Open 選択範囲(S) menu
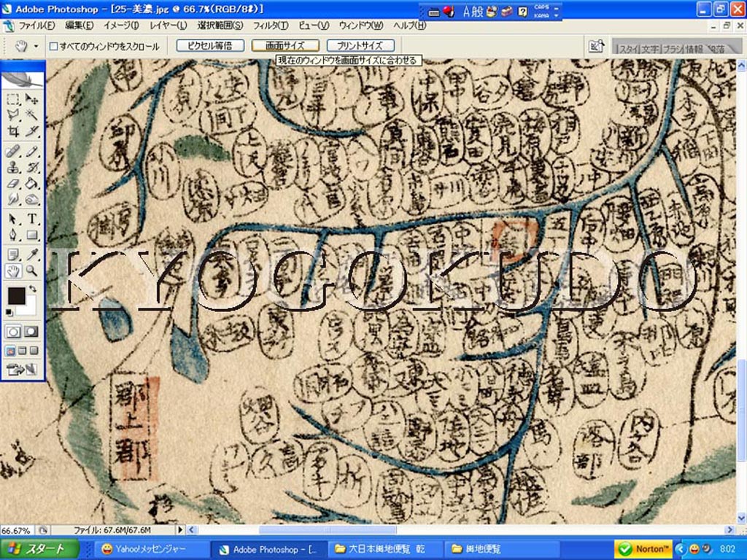 [220, 26]
